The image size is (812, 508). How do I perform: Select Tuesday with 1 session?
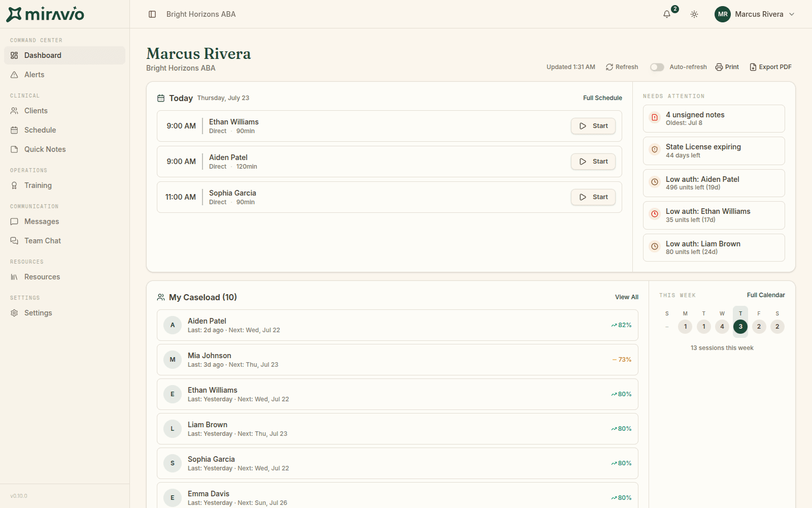pos(704,327)
